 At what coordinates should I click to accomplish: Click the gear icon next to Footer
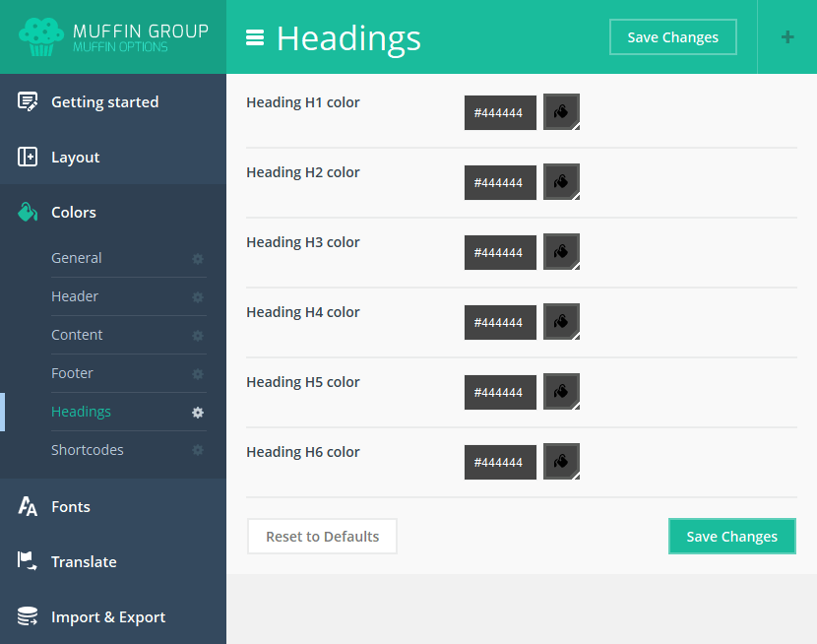[198, 374]
